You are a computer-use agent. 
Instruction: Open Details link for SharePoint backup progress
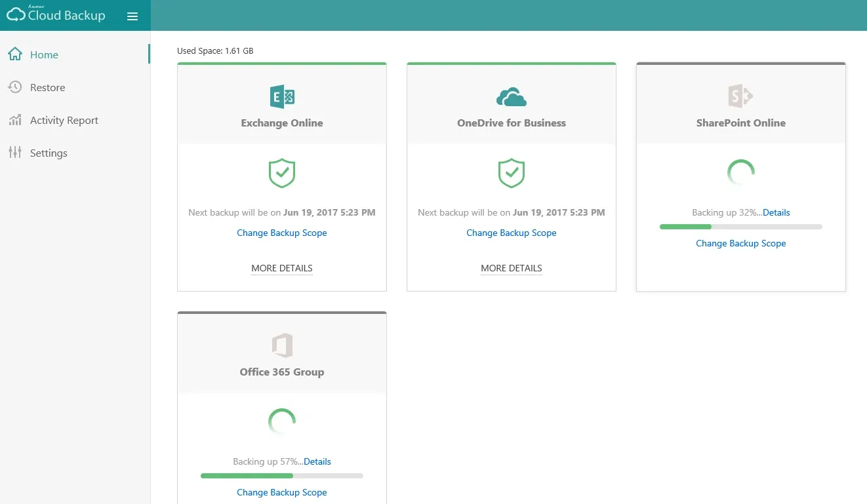point(776,212)
